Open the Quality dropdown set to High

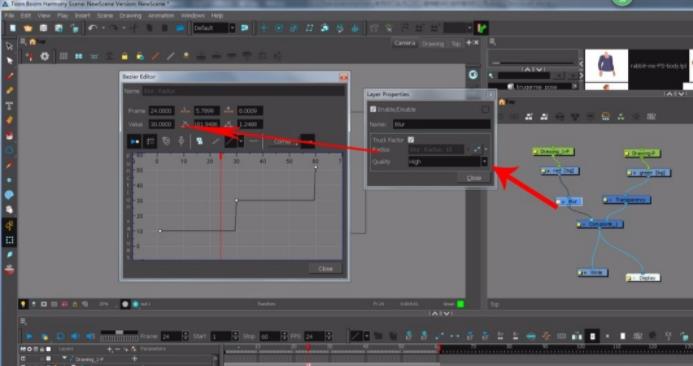(x=447, y=162)
